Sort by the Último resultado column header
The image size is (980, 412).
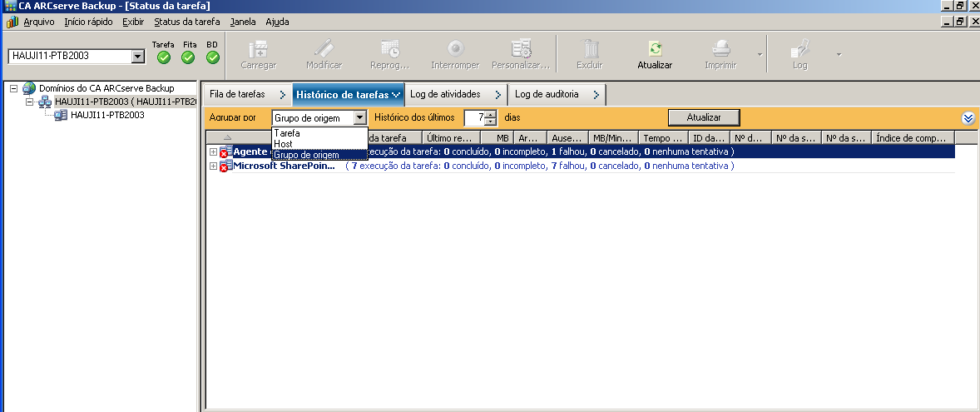tap(451, 137)
